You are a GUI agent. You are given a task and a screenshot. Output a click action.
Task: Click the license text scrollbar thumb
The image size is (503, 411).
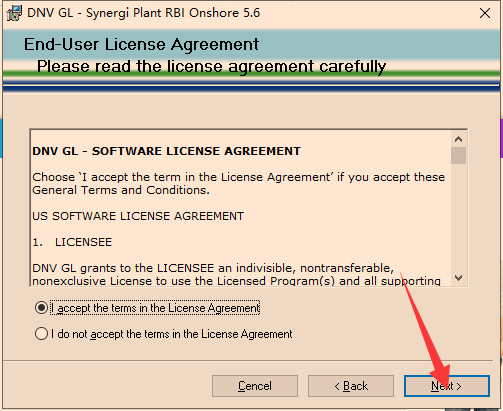point(459,155)
